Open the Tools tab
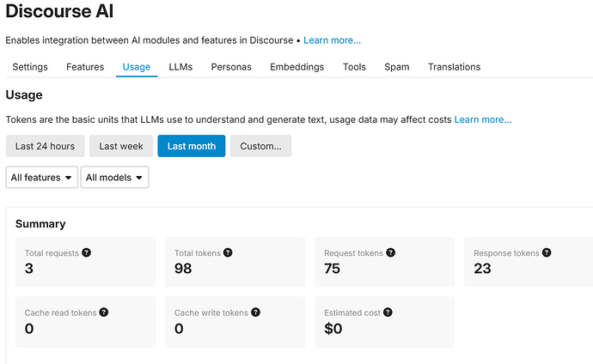 tap(354, 67)
